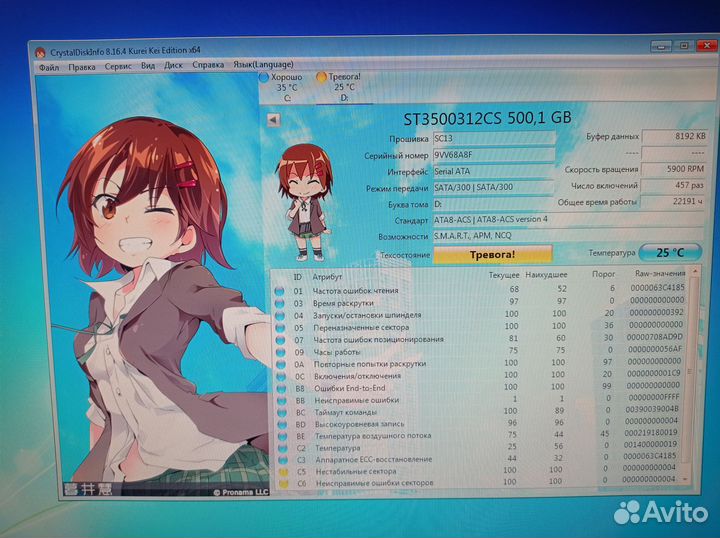Select Частота ошибок чтения attribute row
Viewport: 720px width, 538px height.
coord(480,290)
